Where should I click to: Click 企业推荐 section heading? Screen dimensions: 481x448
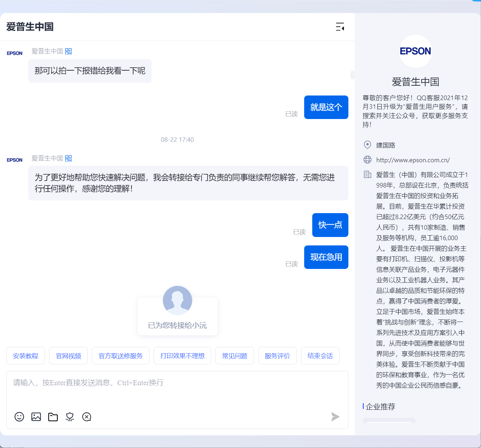pos(380,407)
